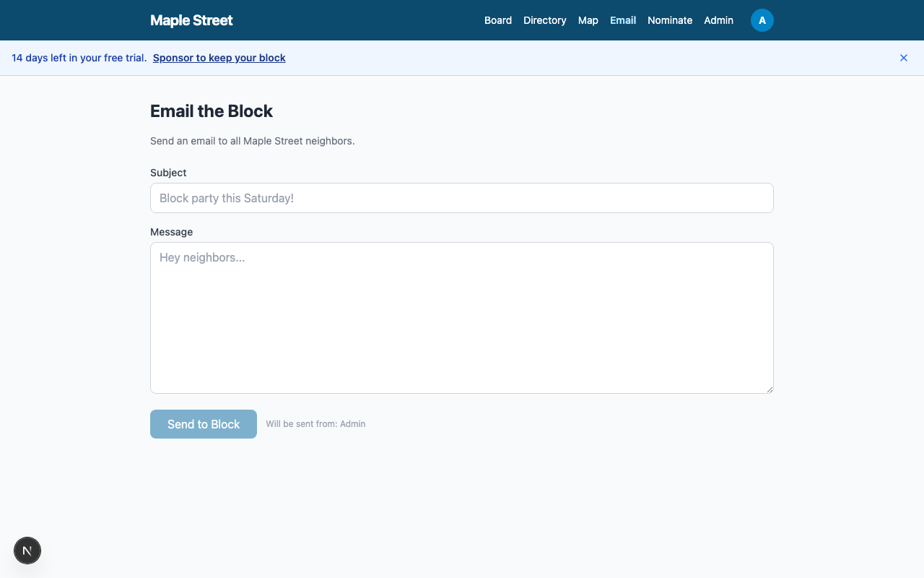Screen dimensions: 924x578
Task: Click the Send an email description text
Action: (253, 141)
